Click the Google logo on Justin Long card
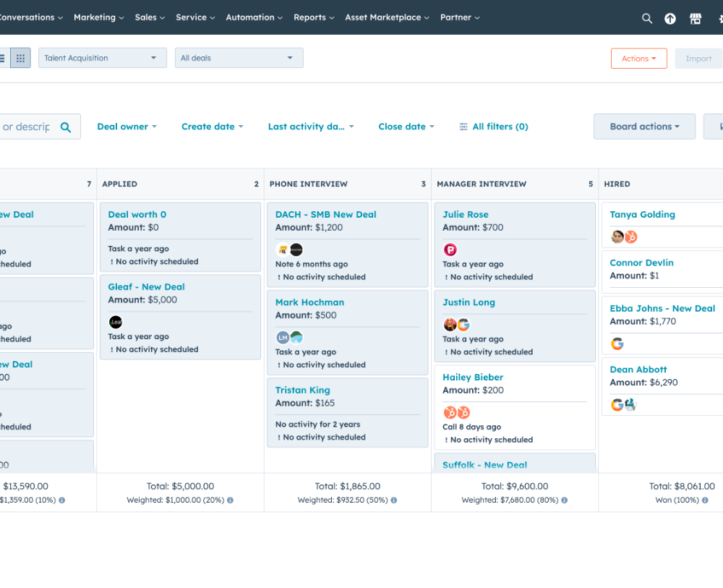 [463, 325]
